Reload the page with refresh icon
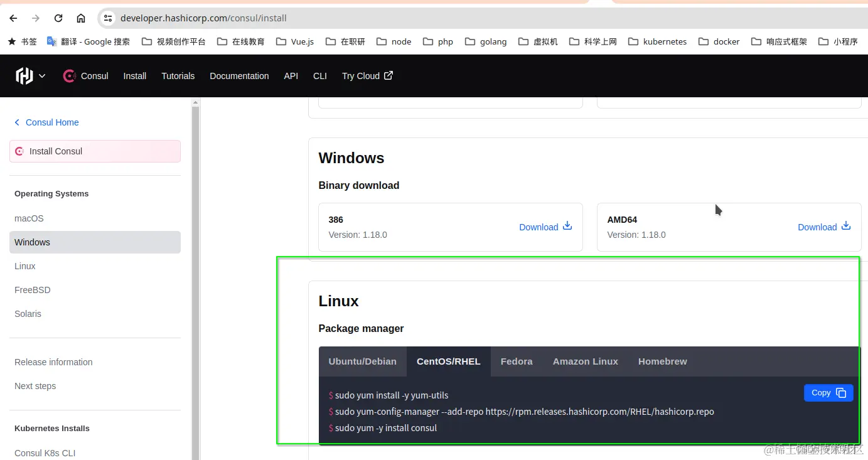This screenshot has height=460, width=868. tap(58, 18)
